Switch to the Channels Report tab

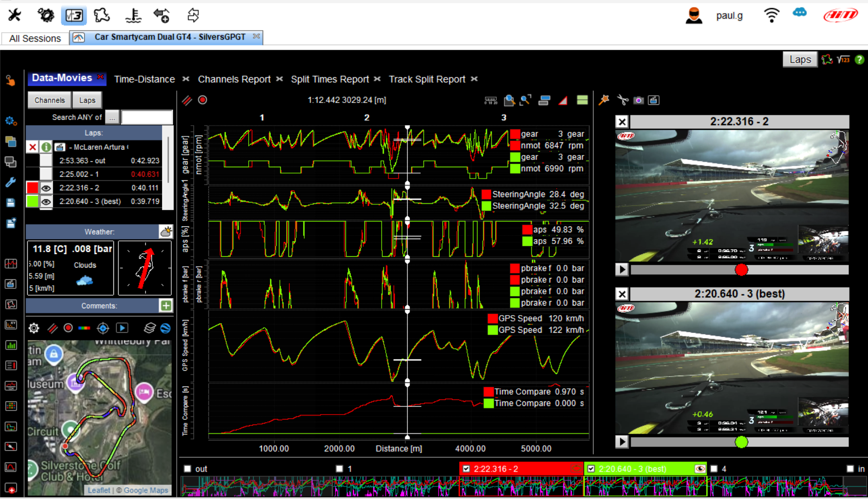point(234,79)
